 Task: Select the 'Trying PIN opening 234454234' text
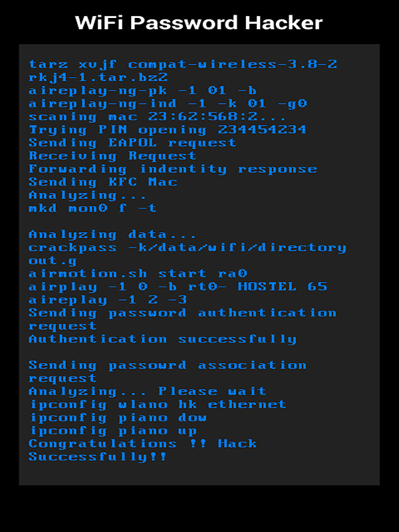168,130
